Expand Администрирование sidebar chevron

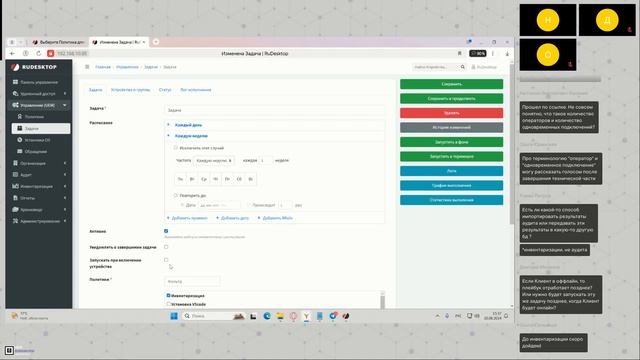[x=65, y=221]
